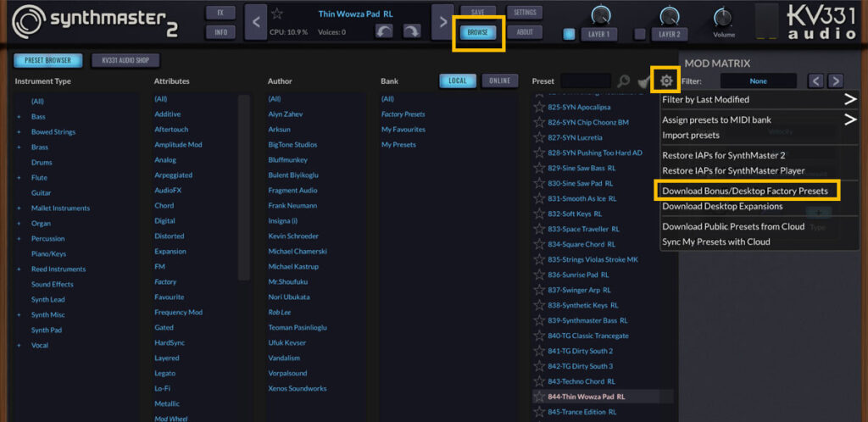Open Assign presets to MIDI bank submenu
868x422 pixels.
(x=759, y=119)
